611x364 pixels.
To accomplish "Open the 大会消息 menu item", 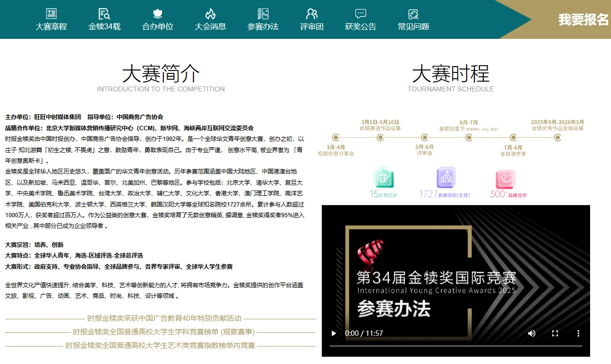I will tap(210, 26).
